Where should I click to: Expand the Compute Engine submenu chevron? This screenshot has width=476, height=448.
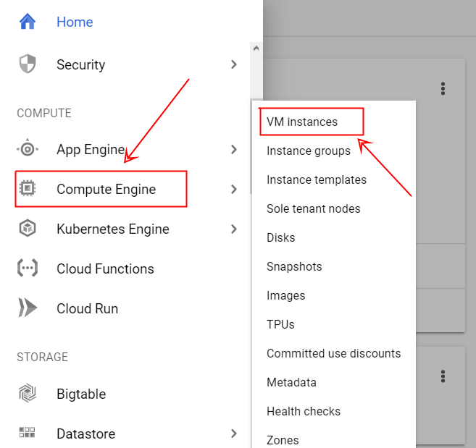[x=233, y=189]
